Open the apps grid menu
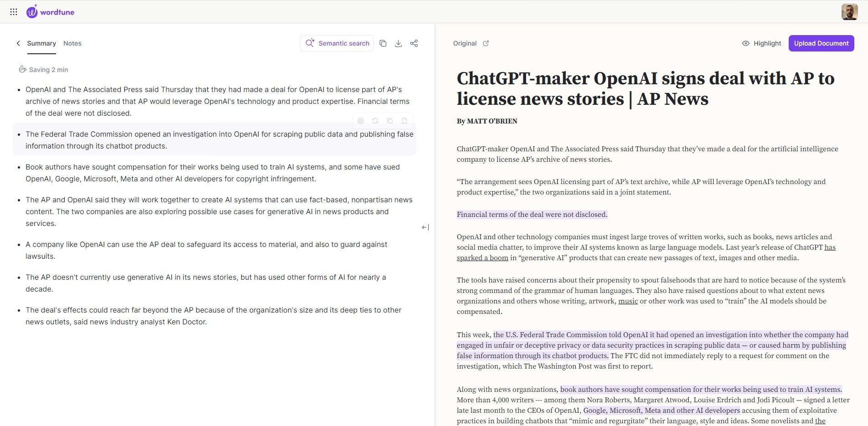The width and height of the screenshot is (868, 426). [x=14, y=12]
